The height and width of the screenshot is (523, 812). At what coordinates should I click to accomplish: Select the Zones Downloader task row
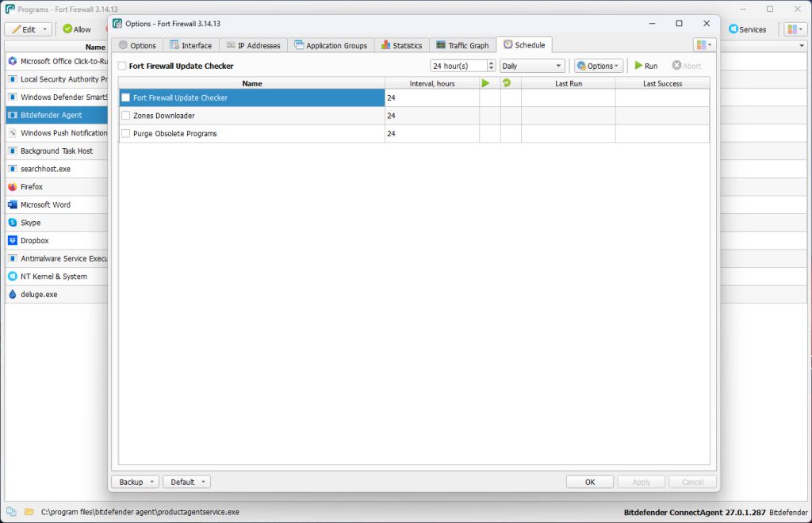[414, 116]
